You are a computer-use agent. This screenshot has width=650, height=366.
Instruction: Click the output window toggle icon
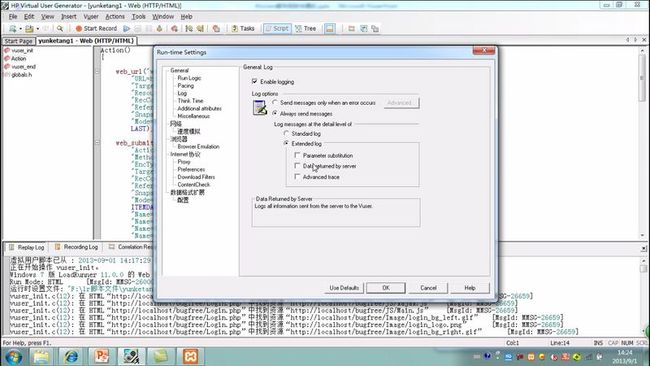point(330,28)
